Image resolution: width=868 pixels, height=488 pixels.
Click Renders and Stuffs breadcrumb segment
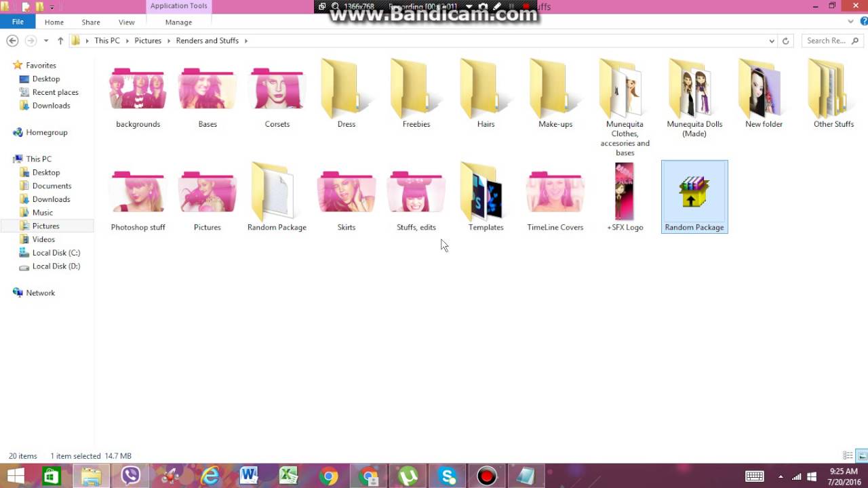click(208, 41)
